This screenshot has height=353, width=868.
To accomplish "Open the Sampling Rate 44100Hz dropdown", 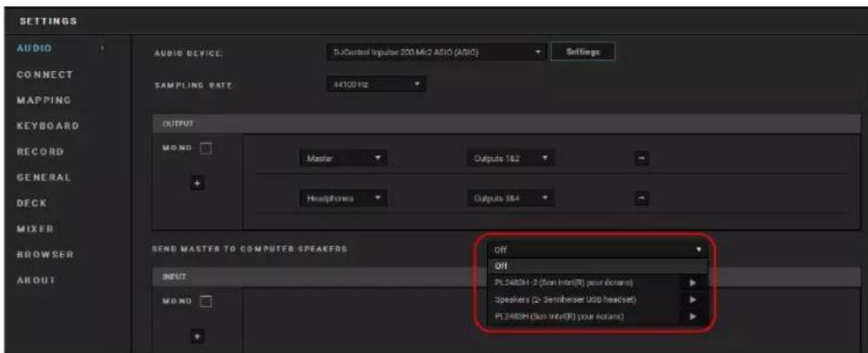I will [x=376, y=86].
